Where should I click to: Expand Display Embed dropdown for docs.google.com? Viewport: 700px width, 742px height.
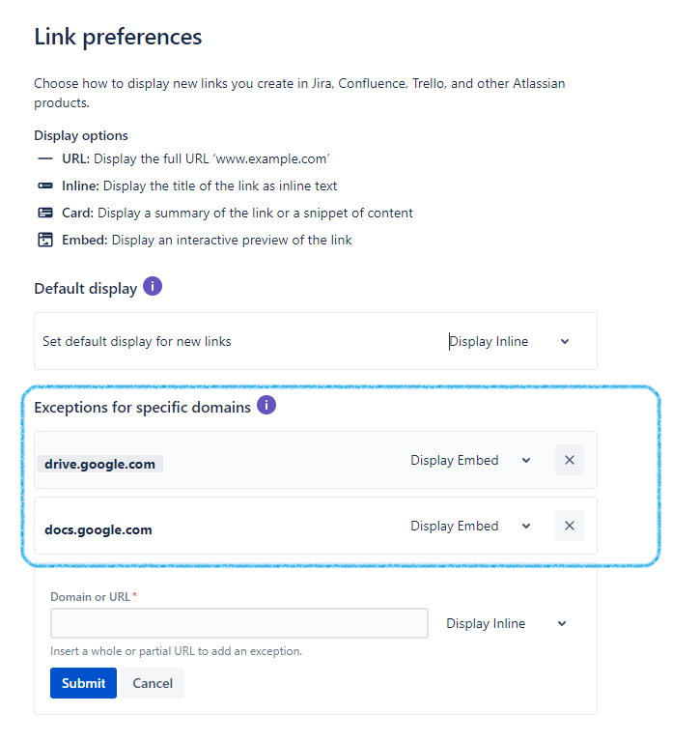(471, 526)
